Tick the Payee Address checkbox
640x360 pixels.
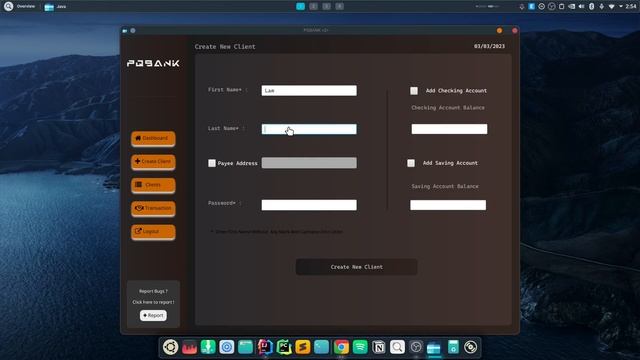212,163
